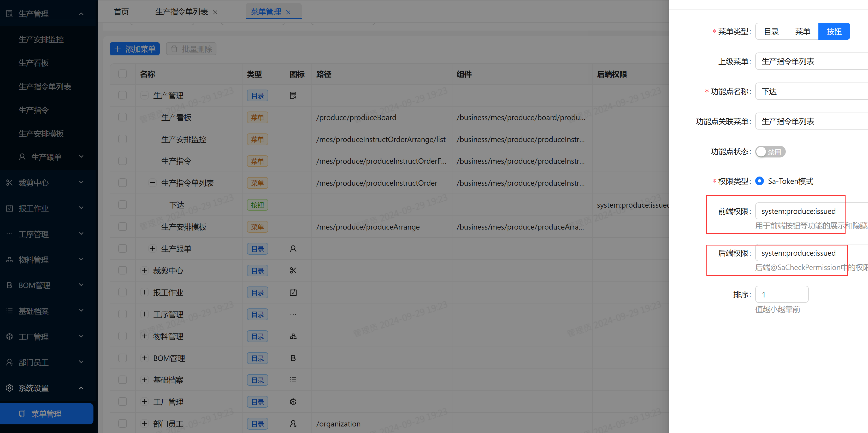Check the box for the 生产看板 row
Image resolution: width=868 pixels, height=433 pixels.
[x=123, y=117]
